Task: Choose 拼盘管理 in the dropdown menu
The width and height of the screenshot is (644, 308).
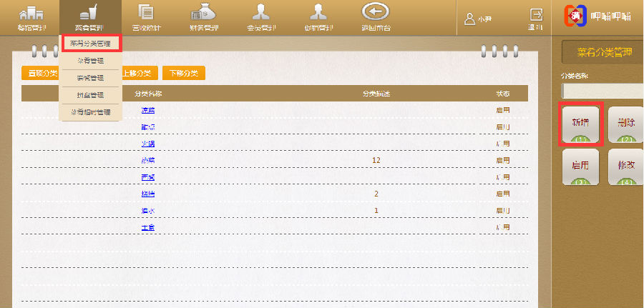Action: 90,95
